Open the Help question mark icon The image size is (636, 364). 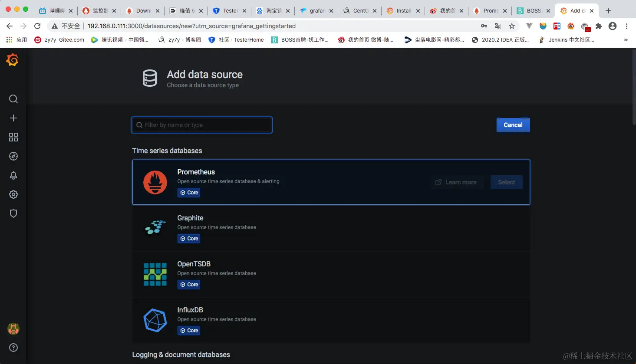point(13,348)
